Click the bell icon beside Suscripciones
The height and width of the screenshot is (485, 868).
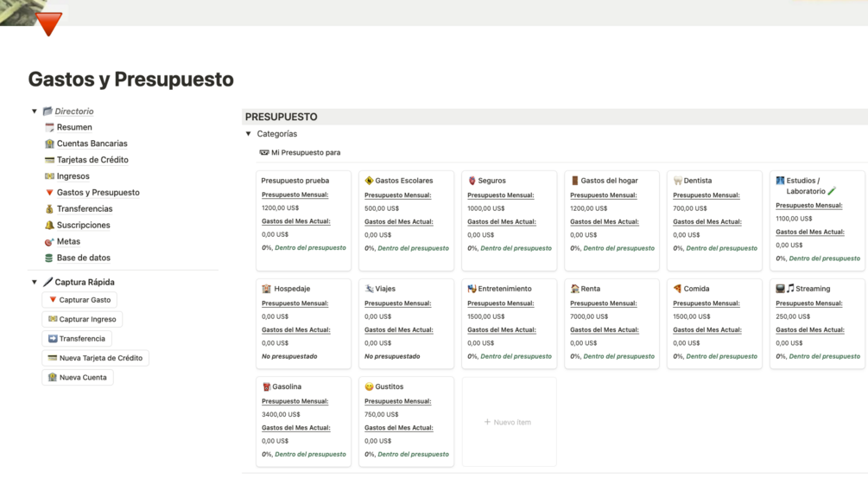click(x=49, y=225)
